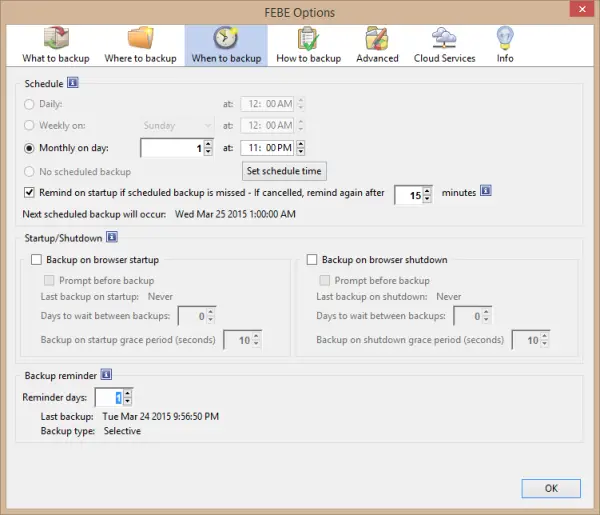Open the Info lightbulb icon
600x515 pixels.
click(505, 38)
